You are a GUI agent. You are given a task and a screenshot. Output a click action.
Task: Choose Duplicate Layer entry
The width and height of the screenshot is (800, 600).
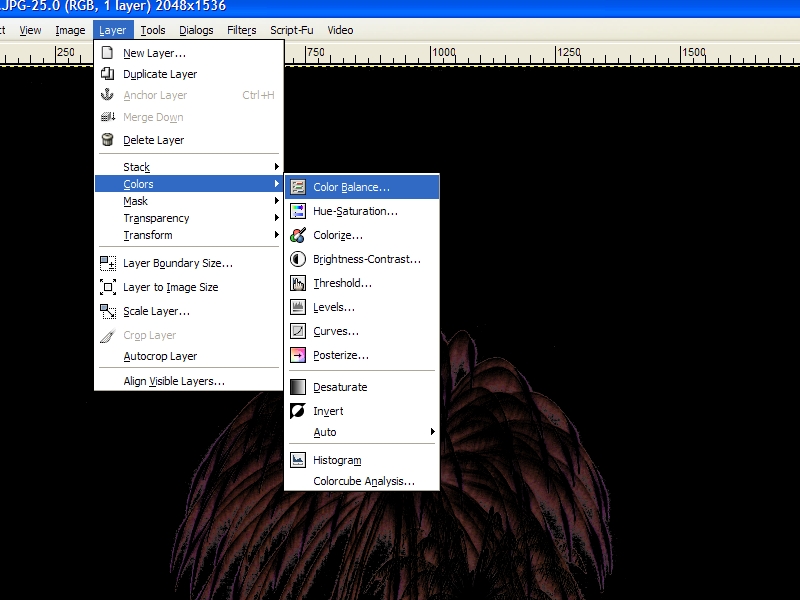point(189,74)
